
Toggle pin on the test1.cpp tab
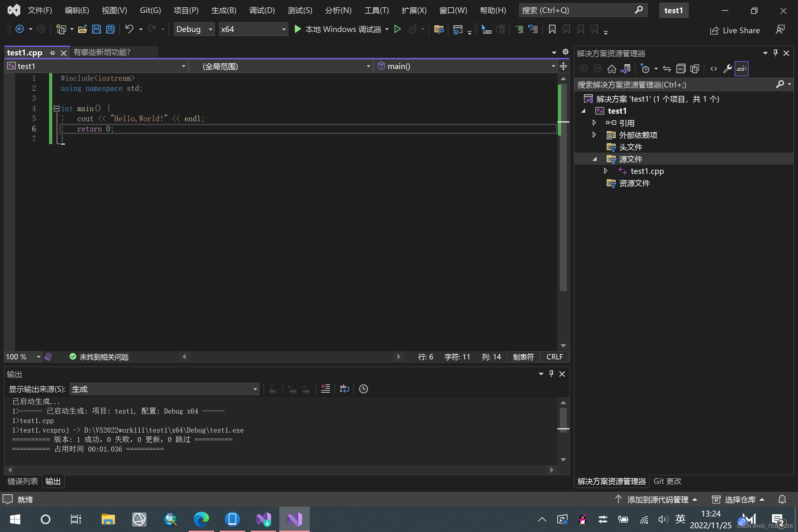52,53
